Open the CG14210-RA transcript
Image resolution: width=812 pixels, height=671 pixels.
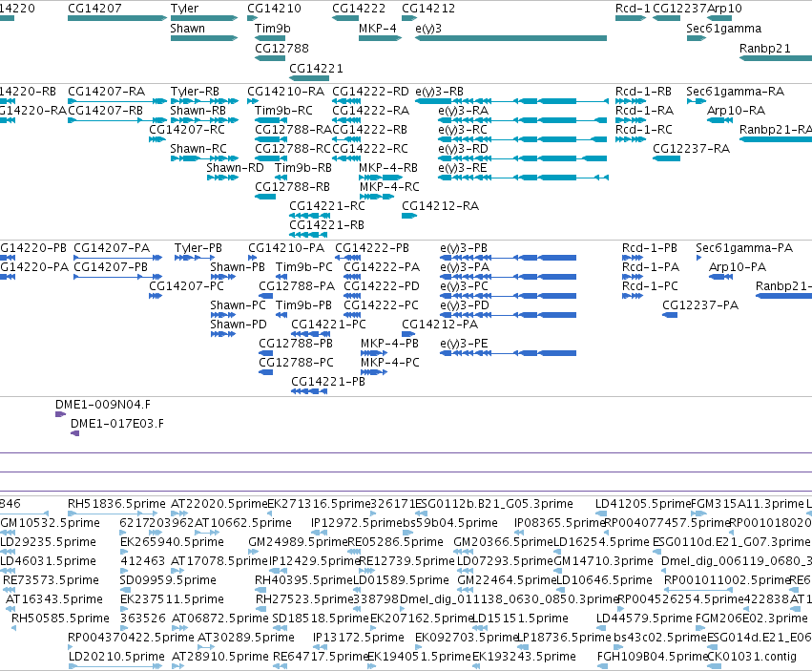pos(286,92)
